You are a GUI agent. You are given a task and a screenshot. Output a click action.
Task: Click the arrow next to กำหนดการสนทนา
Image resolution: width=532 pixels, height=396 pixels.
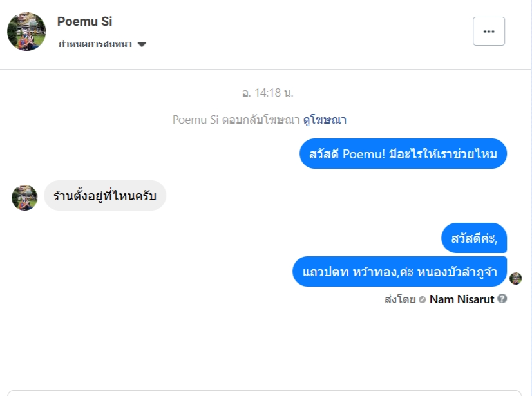142,44
